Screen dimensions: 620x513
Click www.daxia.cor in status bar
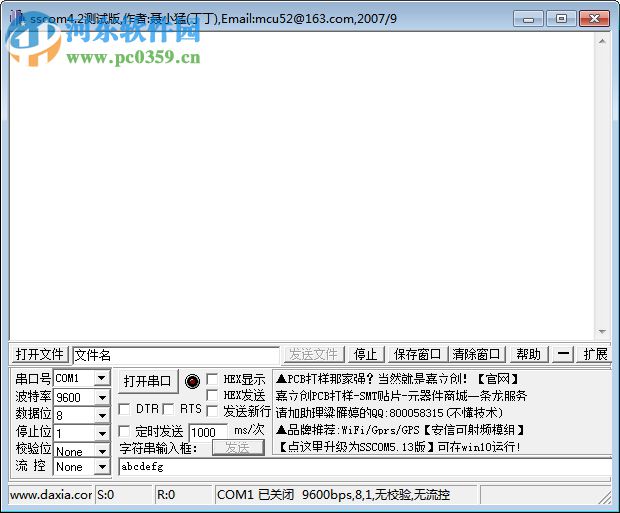[x=50, y=495]
